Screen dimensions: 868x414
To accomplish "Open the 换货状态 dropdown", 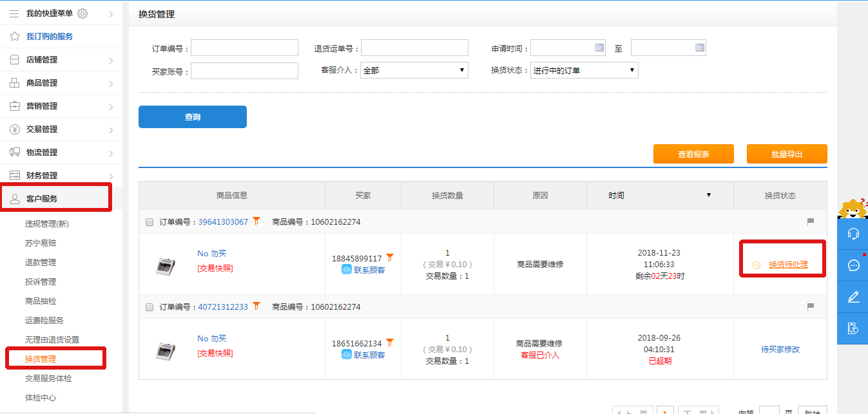I will (x=584, y=70).
